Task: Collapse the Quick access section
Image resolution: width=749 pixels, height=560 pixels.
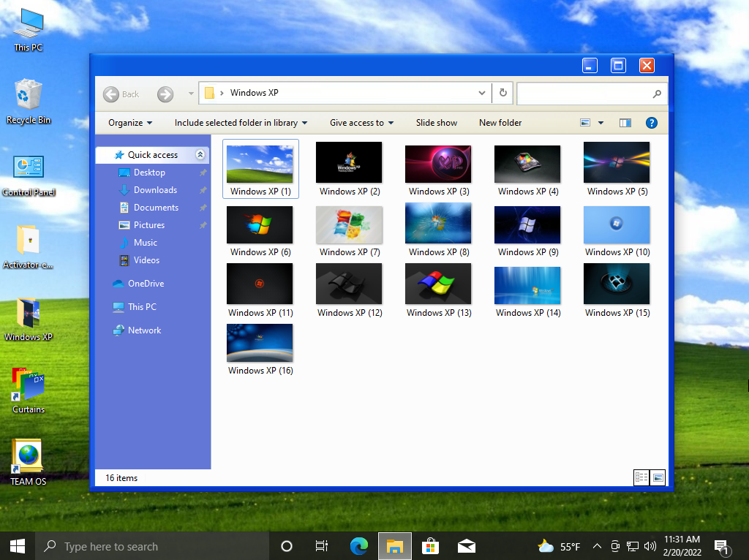Action: 200,154
